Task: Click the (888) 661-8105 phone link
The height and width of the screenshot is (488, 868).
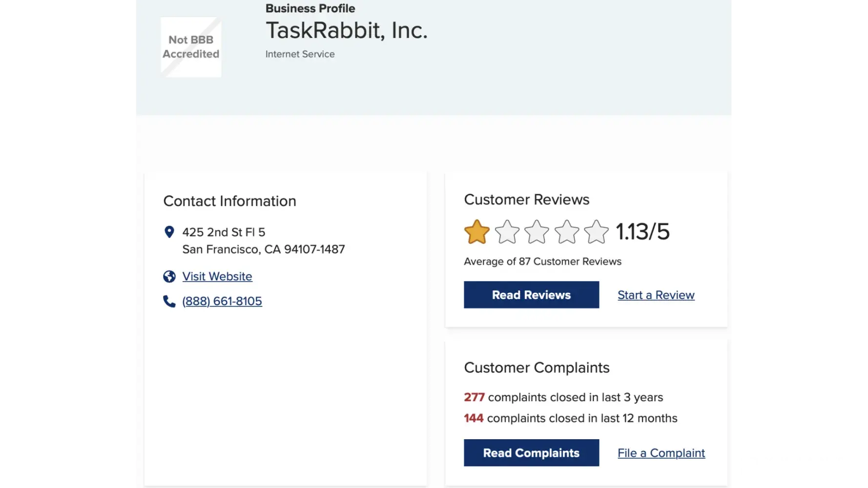Action: tap(222, 302)
